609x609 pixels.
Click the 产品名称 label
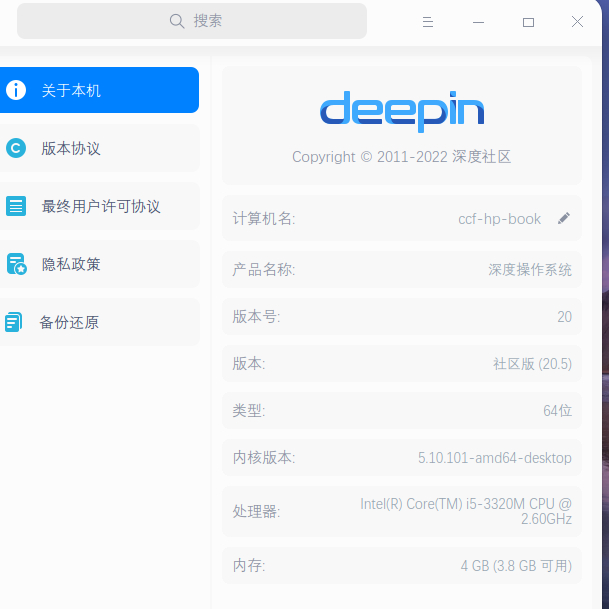pyautogui.click(x=264, y=270)
